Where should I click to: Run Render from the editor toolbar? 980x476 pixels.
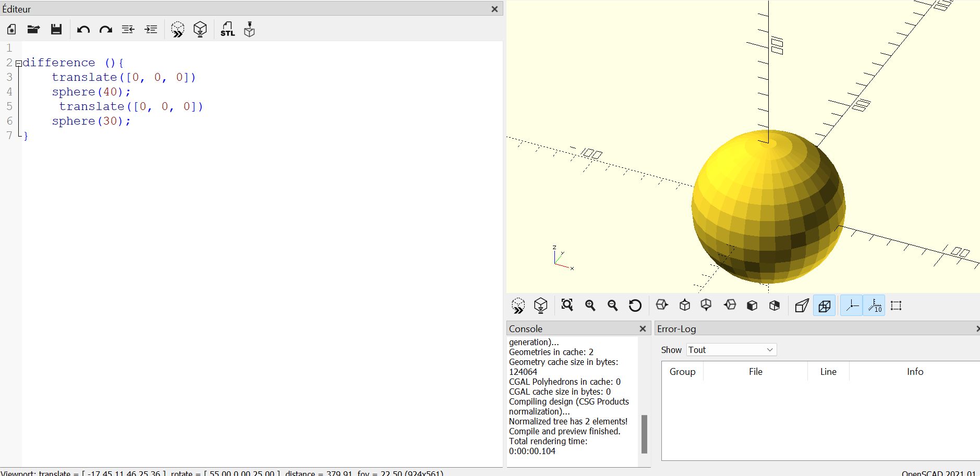[200, 29]
